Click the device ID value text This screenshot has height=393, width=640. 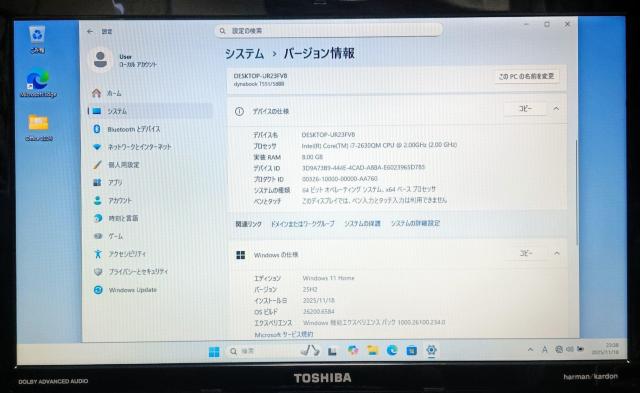click(363, 167)
